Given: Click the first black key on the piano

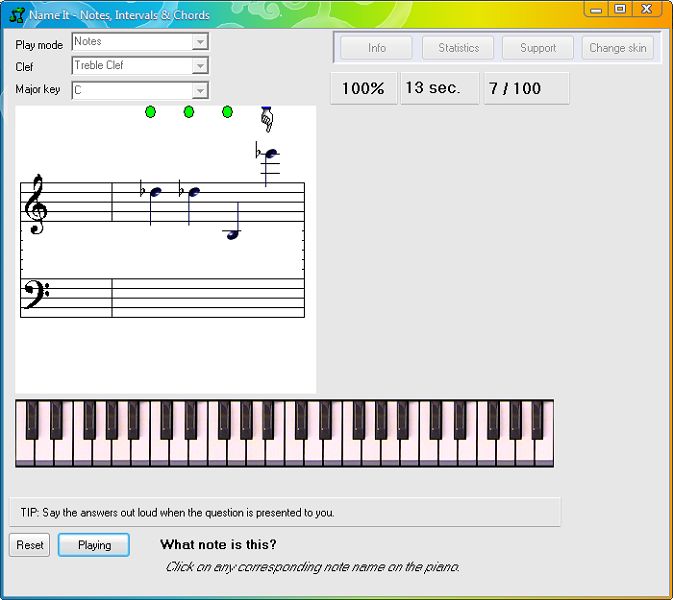Looking at the screenshot, I should (x=32, y=419).
